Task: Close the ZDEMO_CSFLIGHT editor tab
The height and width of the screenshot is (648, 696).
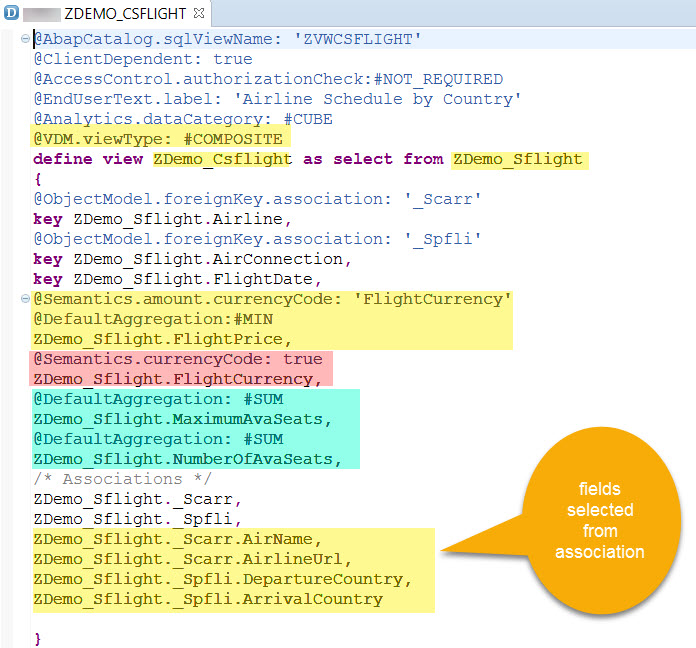Action: (x=197, y=14)
